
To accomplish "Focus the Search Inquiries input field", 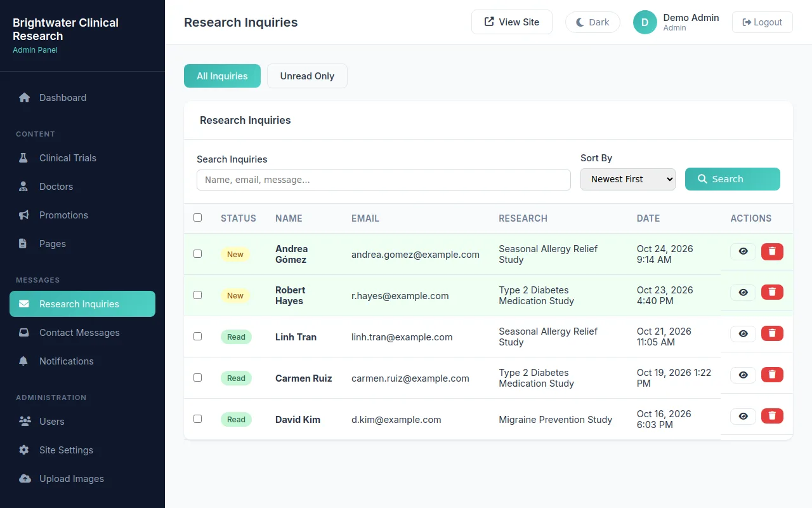I will (384, 180).
